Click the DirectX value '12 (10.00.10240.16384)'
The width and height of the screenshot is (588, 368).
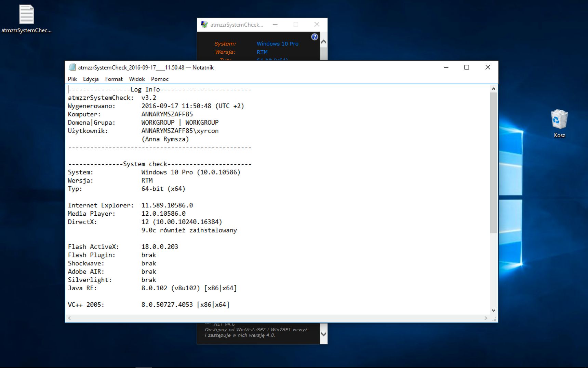point(182,222)
